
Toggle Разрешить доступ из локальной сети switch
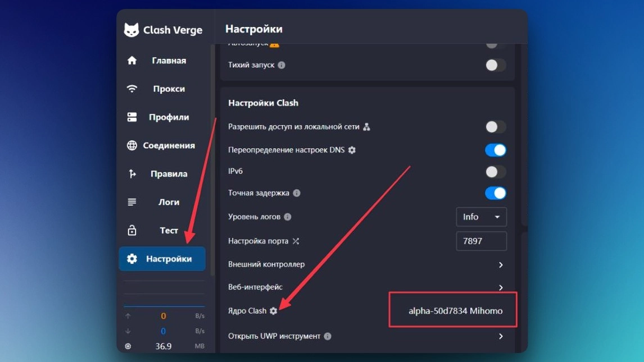point(495,127)
